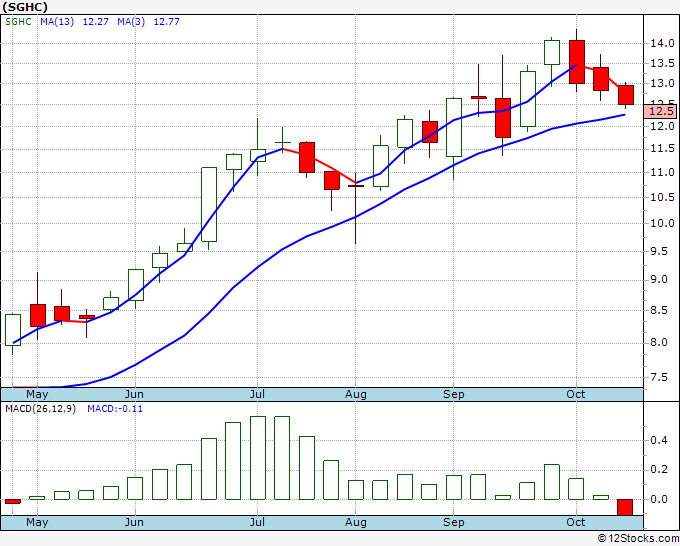Select the last red candlestick in October
The height and width of the screenshot is (546, 680).
pyautogui.click(x=625, y=95)
